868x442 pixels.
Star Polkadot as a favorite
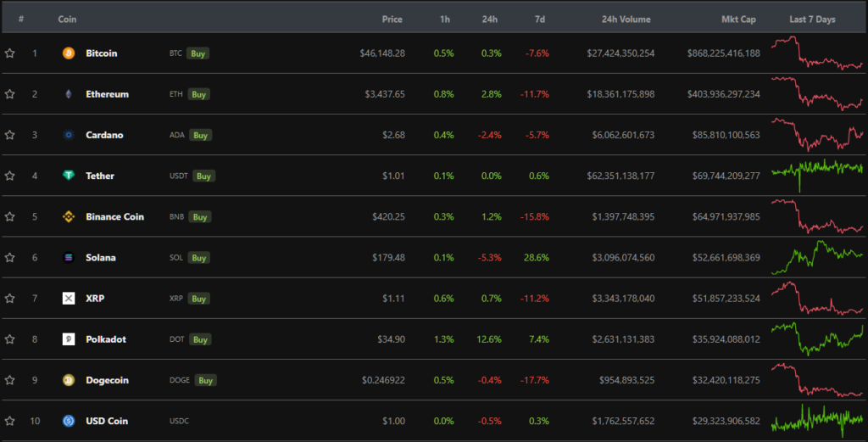[10, 339]
